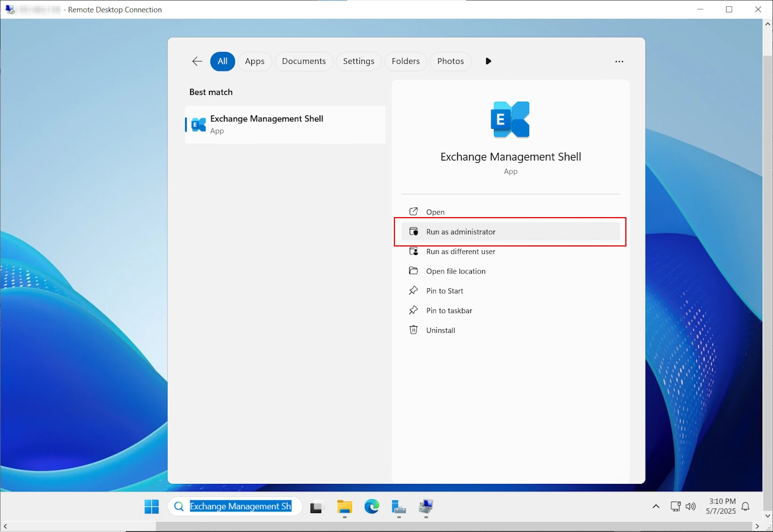
Task: Open Server Manager taskbar icon
Action: [399, 507]
